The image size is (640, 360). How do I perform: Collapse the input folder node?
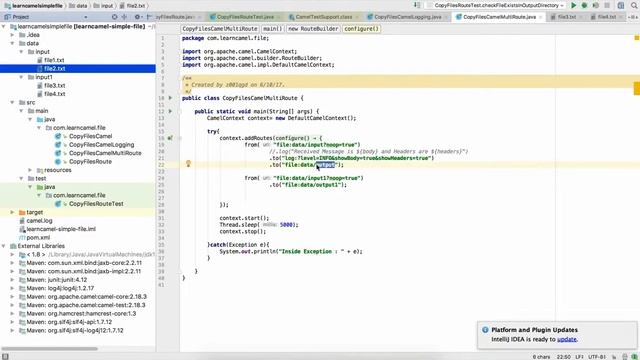pos(21,52)
